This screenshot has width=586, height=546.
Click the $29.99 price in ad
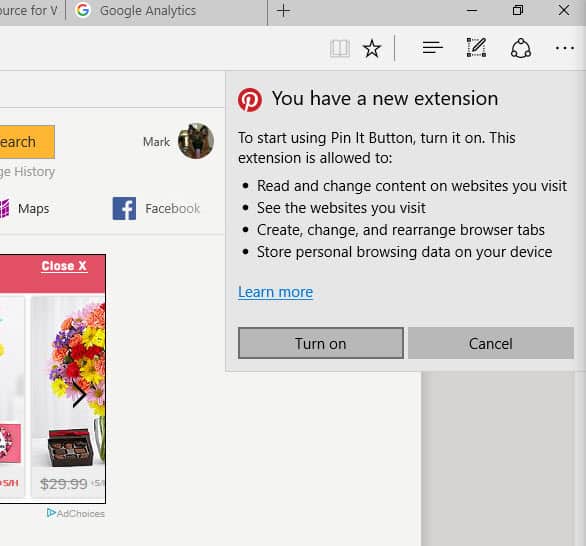pos(64,484)
